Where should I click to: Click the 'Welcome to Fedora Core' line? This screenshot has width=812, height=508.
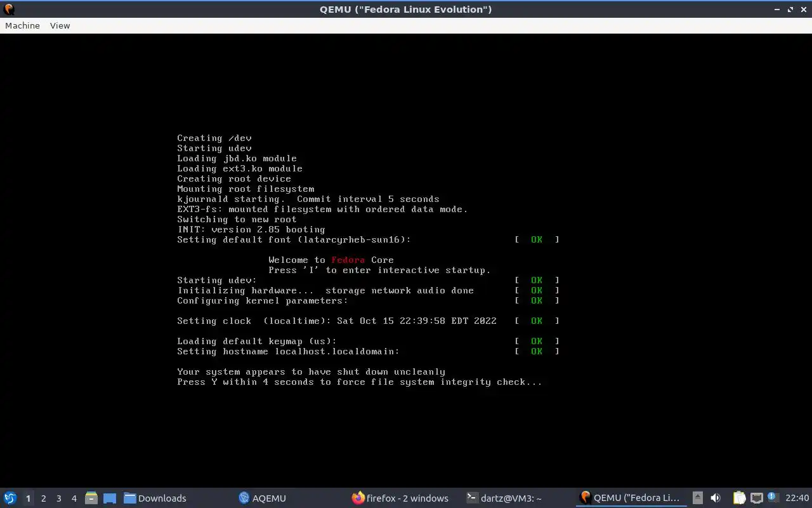click(x=331, y=260)
